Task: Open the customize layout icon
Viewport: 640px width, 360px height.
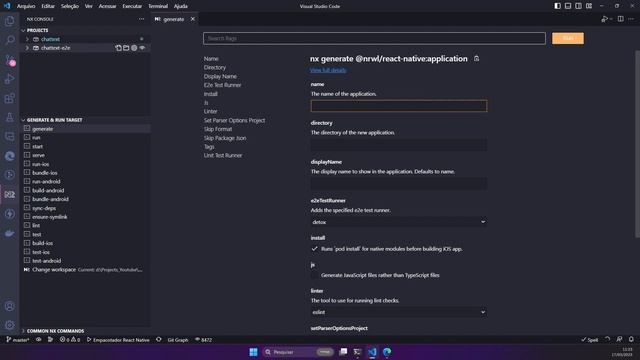Action: pos(589,6)
